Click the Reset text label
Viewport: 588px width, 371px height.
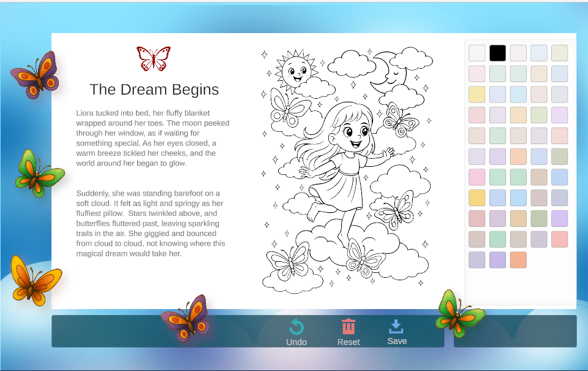pyautogui.click(x=349, y=342)
